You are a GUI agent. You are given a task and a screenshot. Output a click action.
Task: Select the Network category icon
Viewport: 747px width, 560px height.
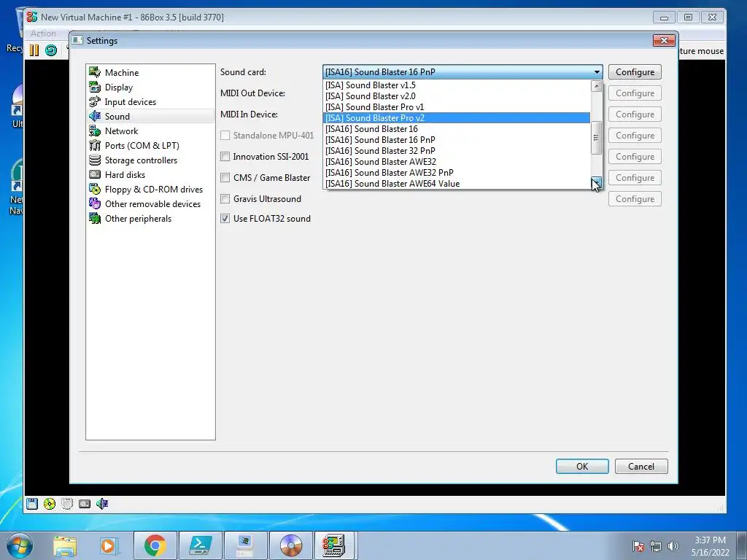click(95, 131)
